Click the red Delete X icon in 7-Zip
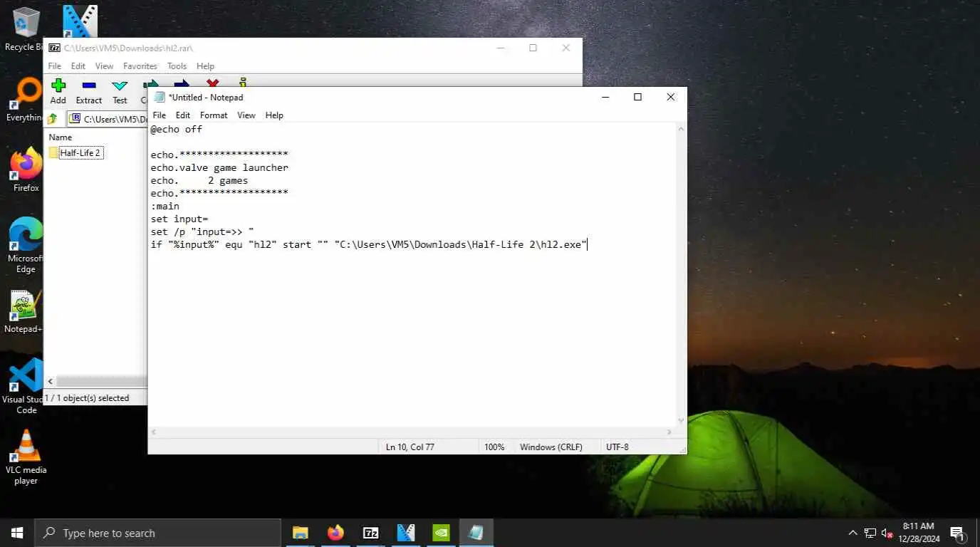980x547 pixels. (x=212, y=83)
